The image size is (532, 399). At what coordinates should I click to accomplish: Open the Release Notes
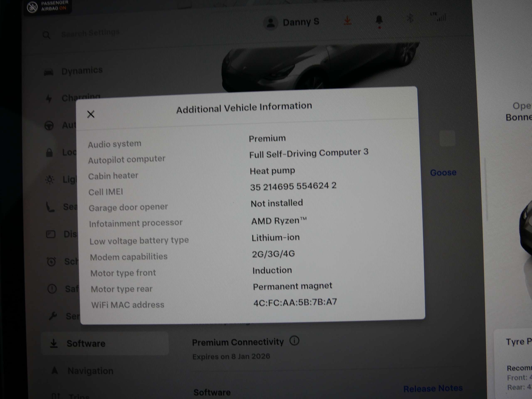433,388
